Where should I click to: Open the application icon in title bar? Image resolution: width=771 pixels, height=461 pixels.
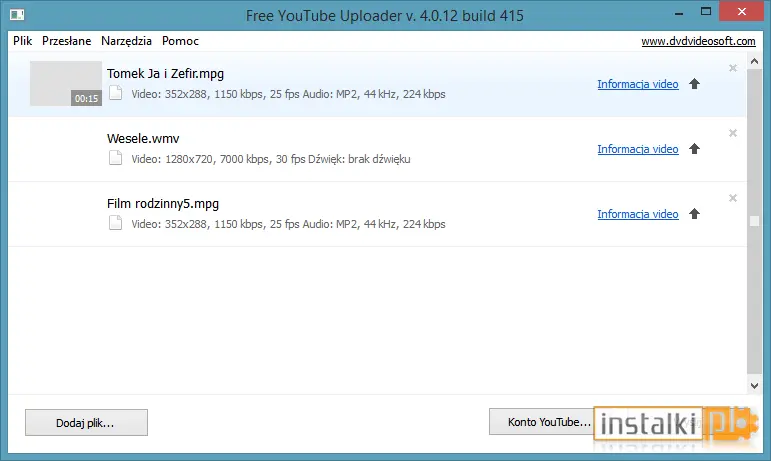17,15
